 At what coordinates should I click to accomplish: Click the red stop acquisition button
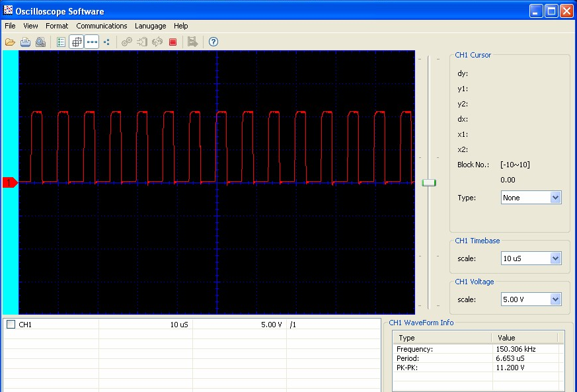coord(173,42)
